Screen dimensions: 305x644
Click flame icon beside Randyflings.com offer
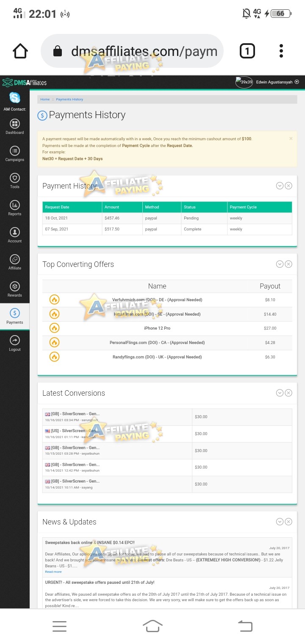[x=54, y=357]
